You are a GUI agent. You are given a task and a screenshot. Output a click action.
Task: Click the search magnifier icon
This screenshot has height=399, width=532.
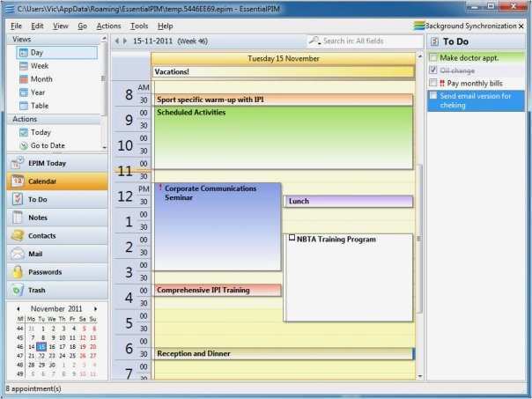click(x=314, y=41)
